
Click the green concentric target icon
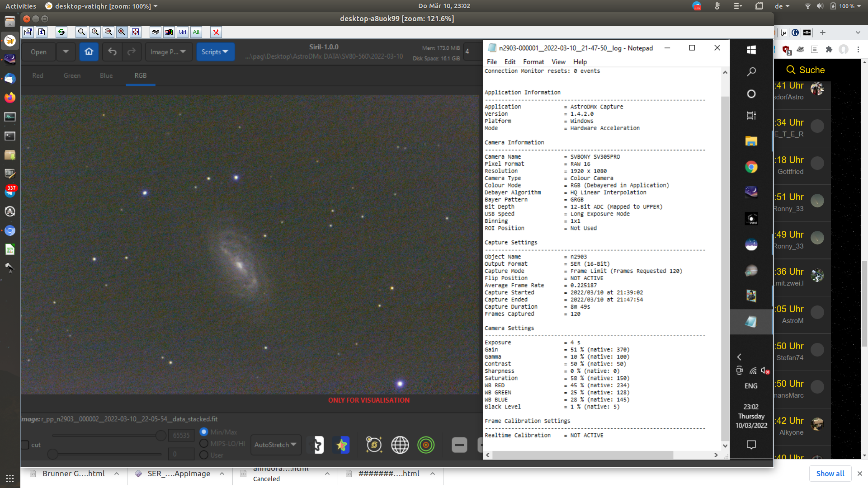[x=426, y=445]
